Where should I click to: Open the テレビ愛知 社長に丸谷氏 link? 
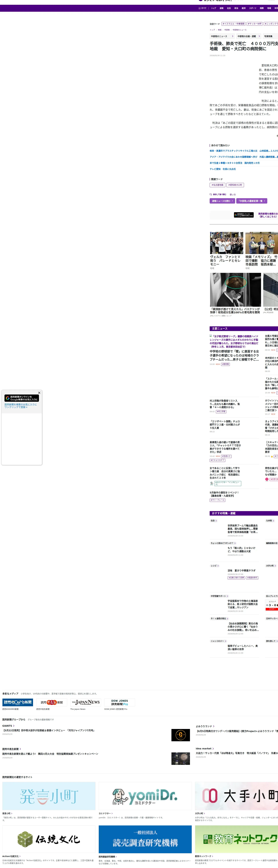[x=223, y=169]
